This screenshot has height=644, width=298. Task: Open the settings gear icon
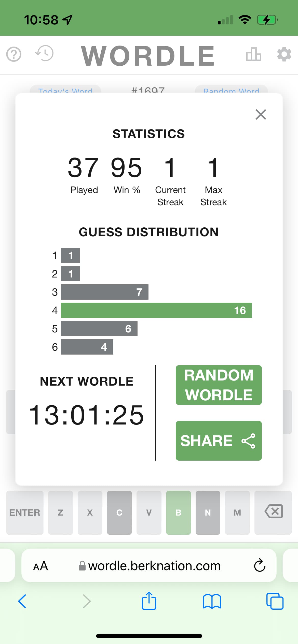click(284, 54)
